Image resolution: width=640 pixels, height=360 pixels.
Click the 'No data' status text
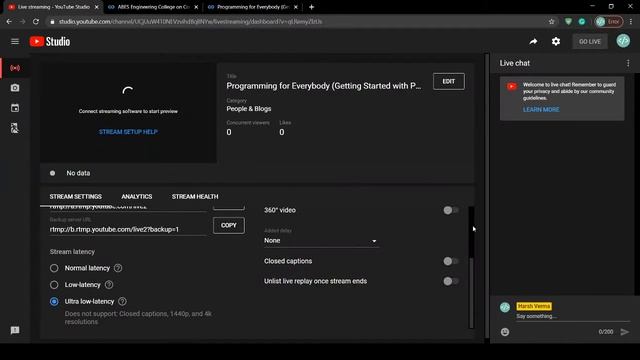(x=78, y=173)
